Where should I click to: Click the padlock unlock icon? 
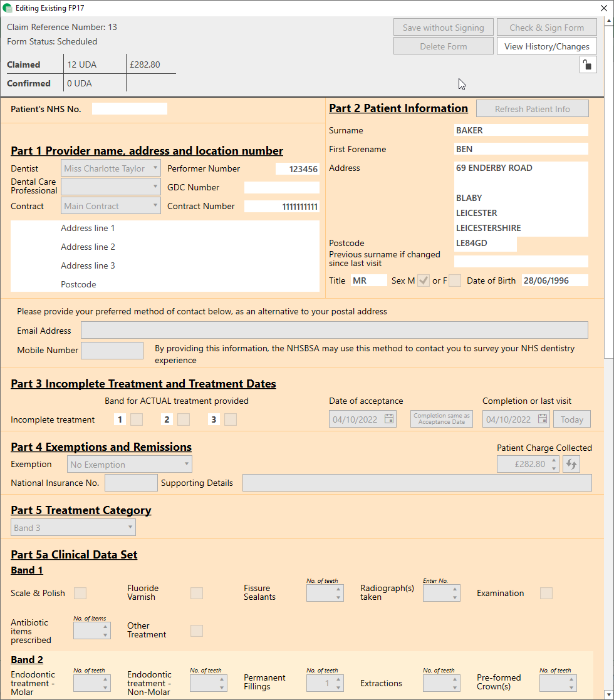click(x=588, y=65)
